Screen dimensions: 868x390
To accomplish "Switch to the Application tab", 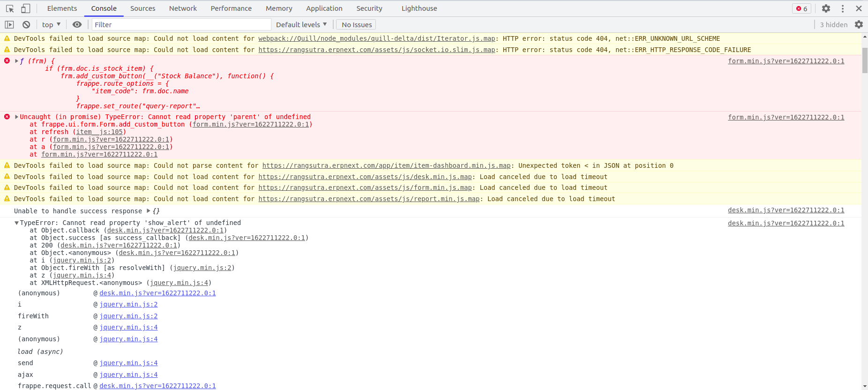I will point(324,8).
